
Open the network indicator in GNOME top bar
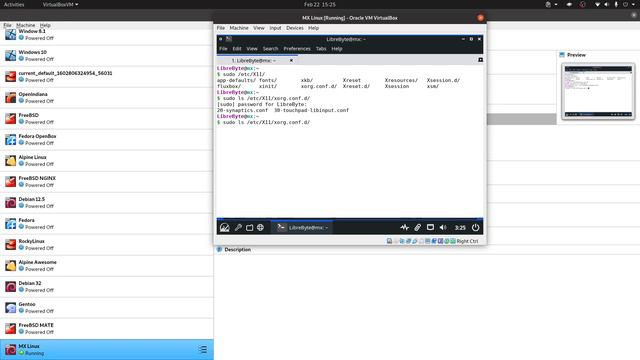coord(598,4)
